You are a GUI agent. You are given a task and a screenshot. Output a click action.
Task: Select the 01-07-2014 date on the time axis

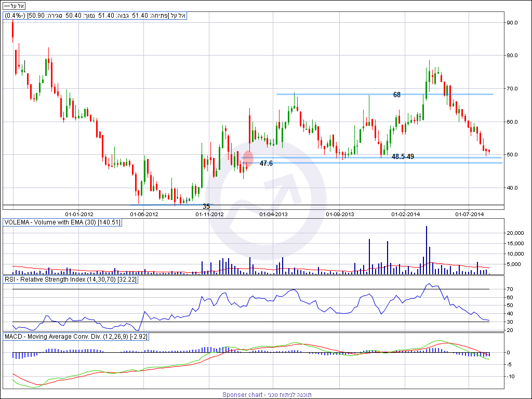(x=469, y=214)
